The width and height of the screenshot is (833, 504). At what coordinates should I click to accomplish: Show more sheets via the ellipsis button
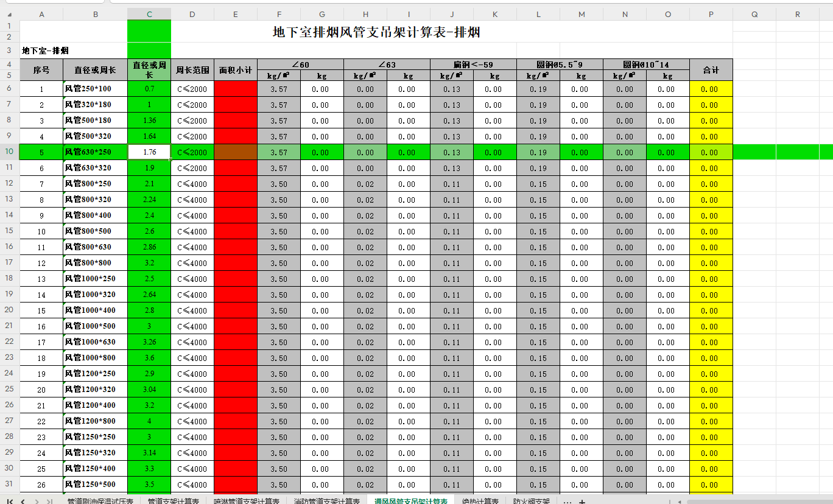coord(568,501)
